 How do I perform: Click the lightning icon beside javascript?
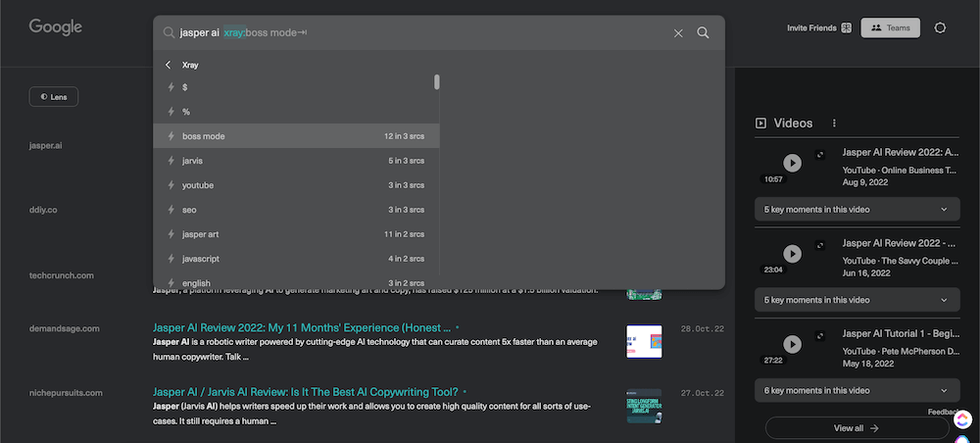pyautogui.click(x=171, y=258)
